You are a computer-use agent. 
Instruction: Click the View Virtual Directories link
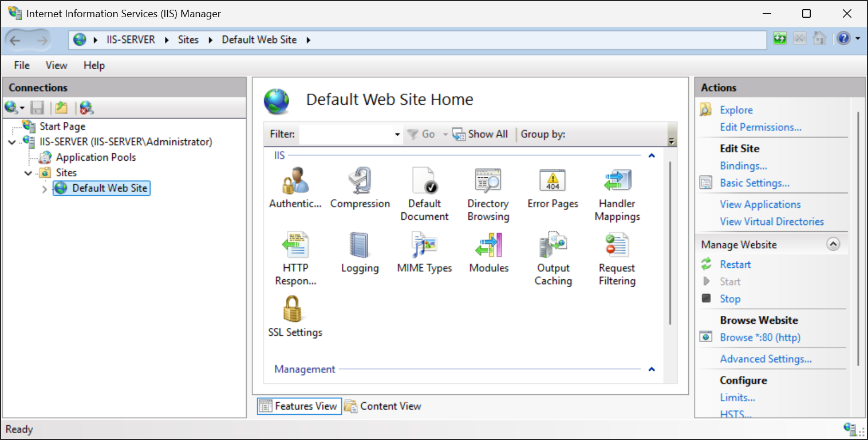click(772, 221)
